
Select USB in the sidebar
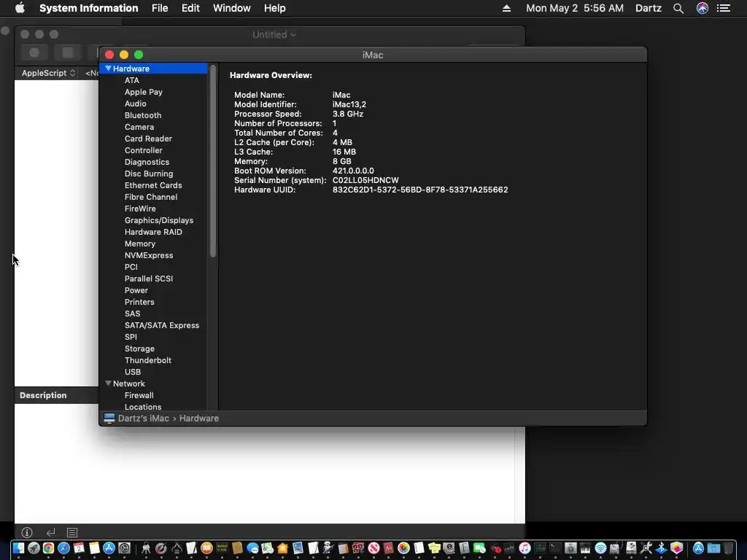(x=133, y=372)
